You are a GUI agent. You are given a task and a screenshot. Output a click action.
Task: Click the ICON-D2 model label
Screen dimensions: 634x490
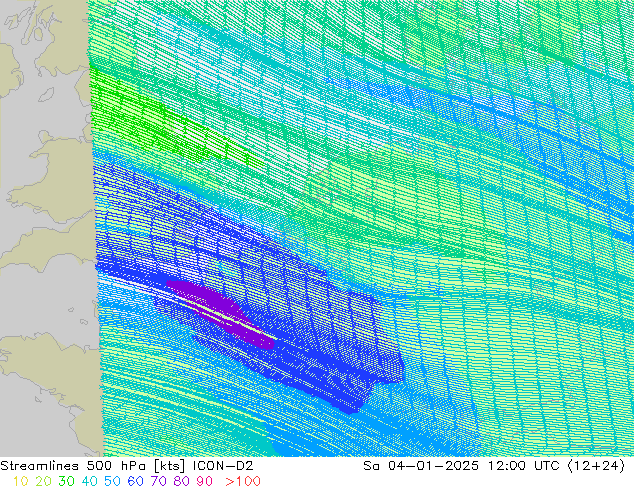(223, 466)
